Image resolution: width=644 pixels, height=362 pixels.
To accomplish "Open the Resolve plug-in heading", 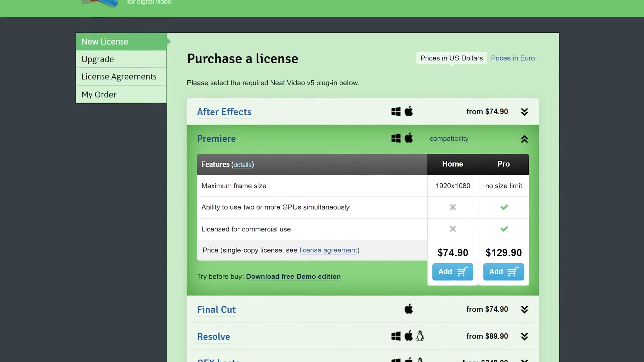I will click(214, 337).
